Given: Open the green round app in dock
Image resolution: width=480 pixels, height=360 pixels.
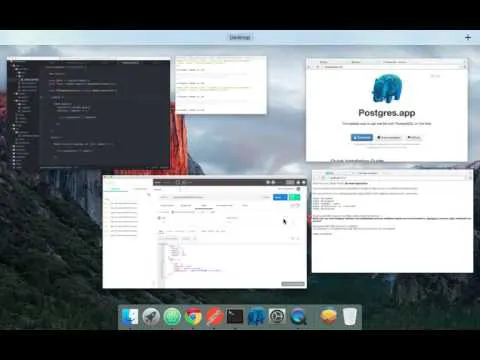Looking at the screenshot, I should (172, 316).
